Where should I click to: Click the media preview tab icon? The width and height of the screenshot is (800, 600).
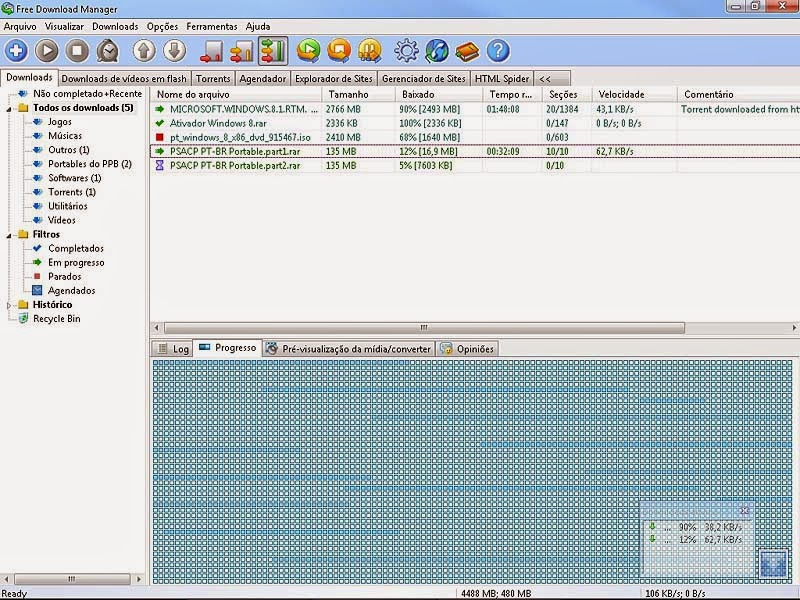tap(272, 348)
